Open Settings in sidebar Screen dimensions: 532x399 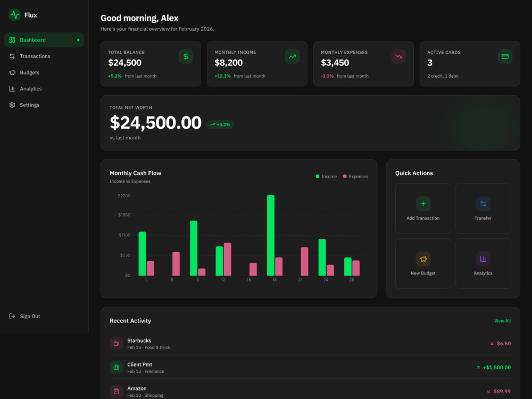click(44, 105)
